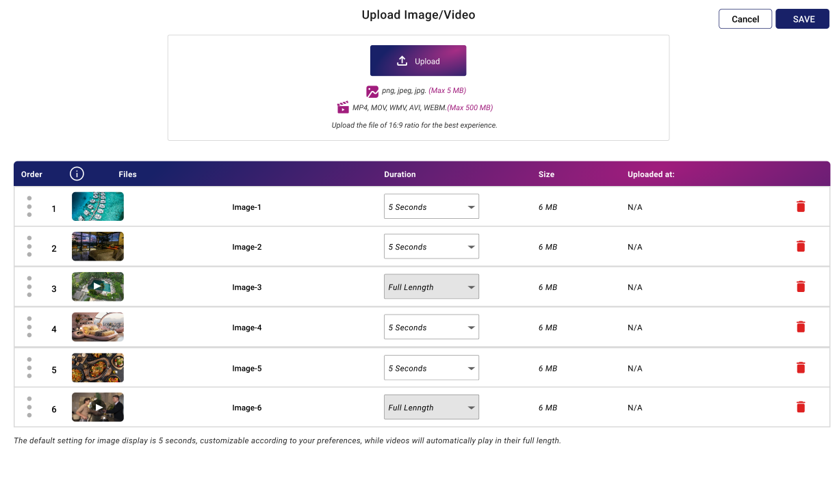Click the (Max 500 MB) video limit text
Image resolution: width=837 pixels, height=504 pixels.
[x=470, y=107]
